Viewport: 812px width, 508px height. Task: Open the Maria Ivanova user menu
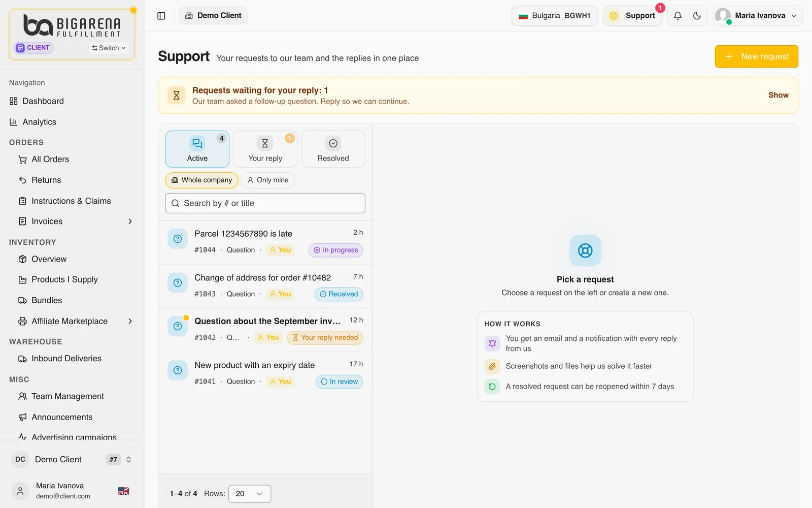[x=757, y=16]
